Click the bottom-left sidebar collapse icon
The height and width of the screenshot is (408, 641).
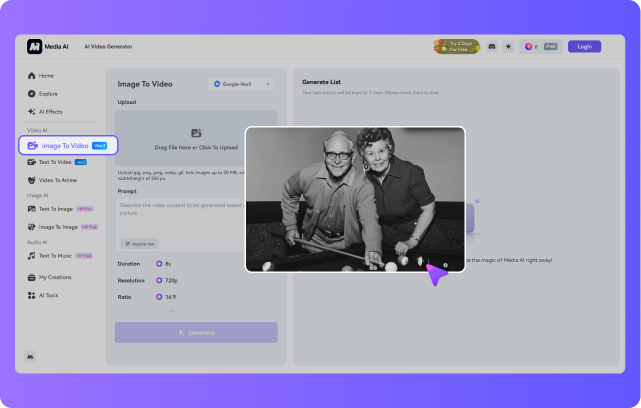point(30,357)
